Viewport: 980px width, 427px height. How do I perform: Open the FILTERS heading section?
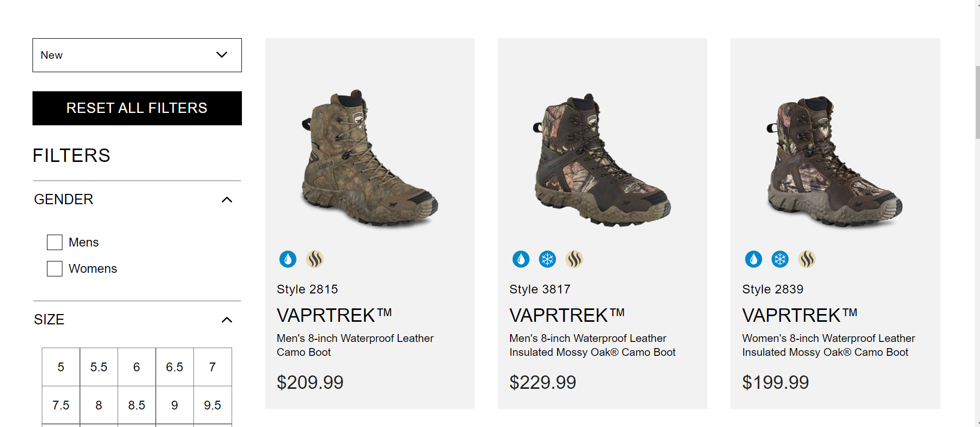(x=71, y=155)
